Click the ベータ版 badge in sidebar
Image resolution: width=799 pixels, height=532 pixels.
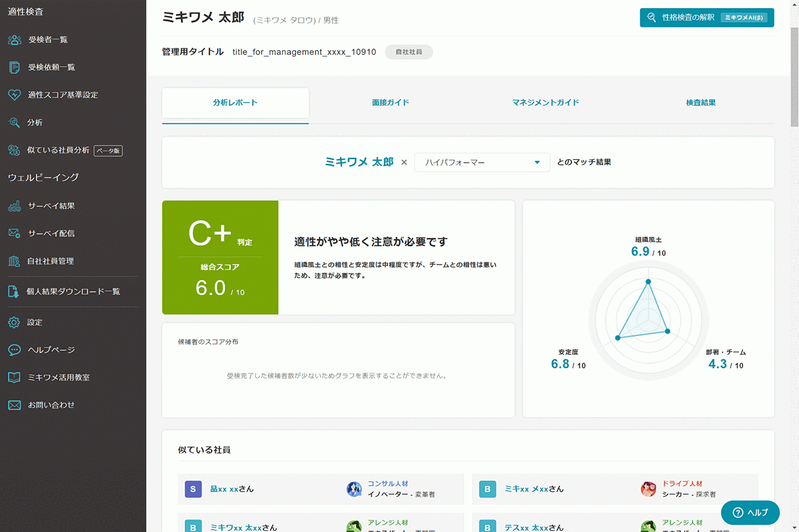[x=108, y=151]
